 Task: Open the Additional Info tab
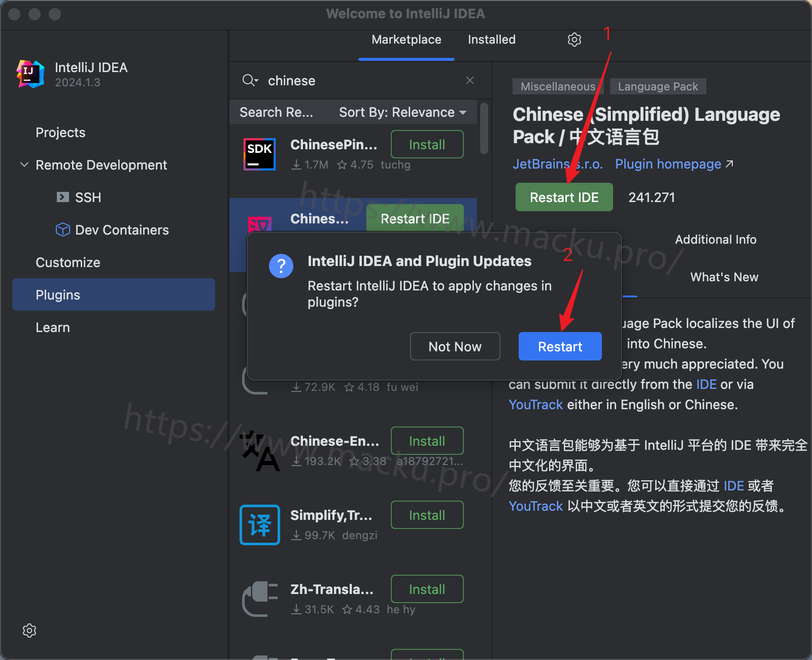click(716, 240)
